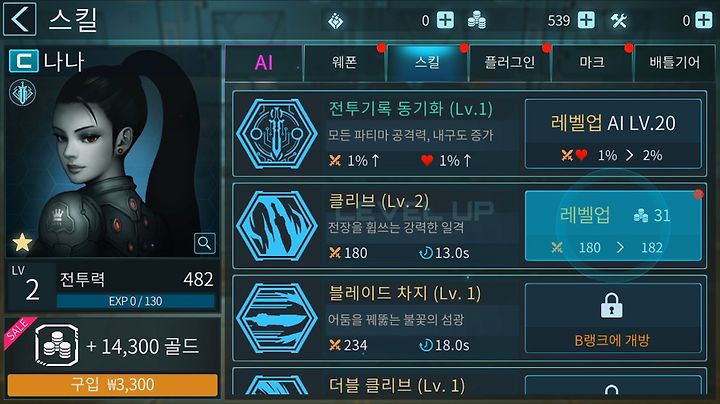Switch to the 마크 tab

(592, 62)
